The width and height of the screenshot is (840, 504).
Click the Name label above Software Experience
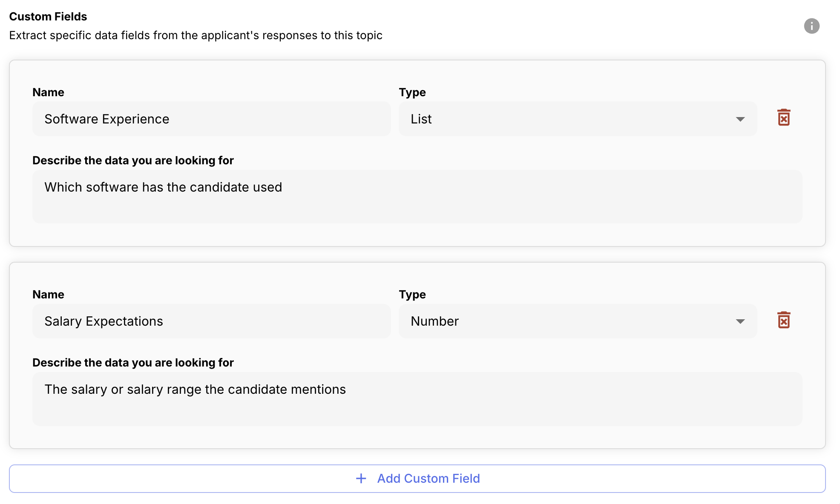click(48, 92)
